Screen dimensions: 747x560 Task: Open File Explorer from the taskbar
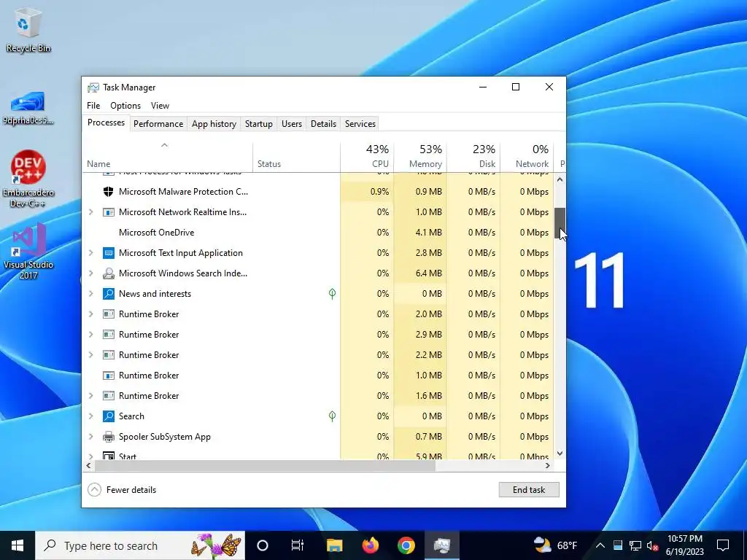click(x=334, y=545)
